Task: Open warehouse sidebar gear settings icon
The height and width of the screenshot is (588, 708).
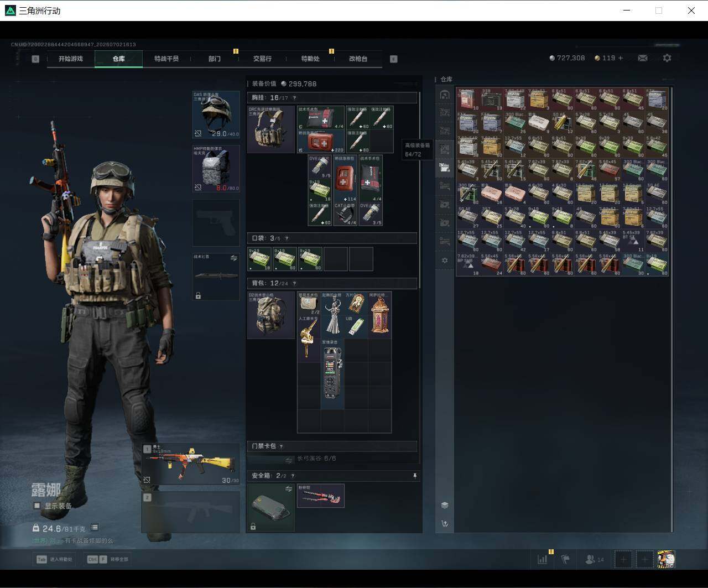Action: pos(445,260)
